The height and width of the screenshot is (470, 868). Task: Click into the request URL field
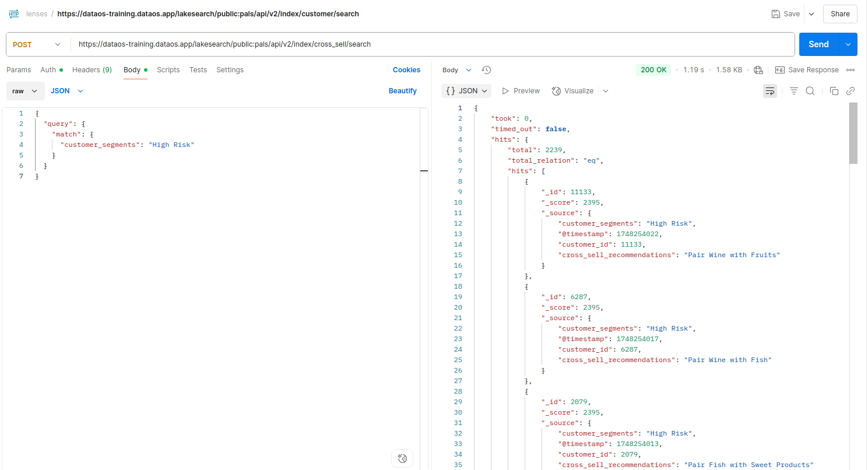[x=433, y=44]
